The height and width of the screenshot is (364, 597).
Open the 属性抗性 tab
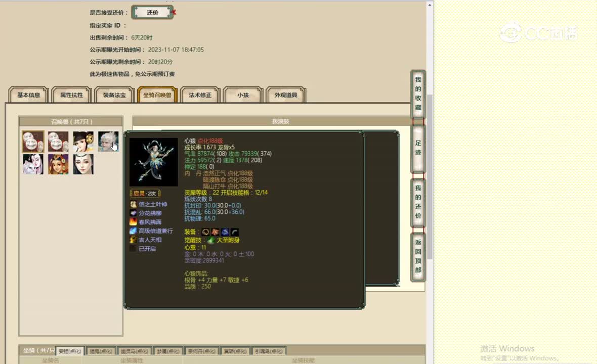pyautogui.click(x=71, y=95)
